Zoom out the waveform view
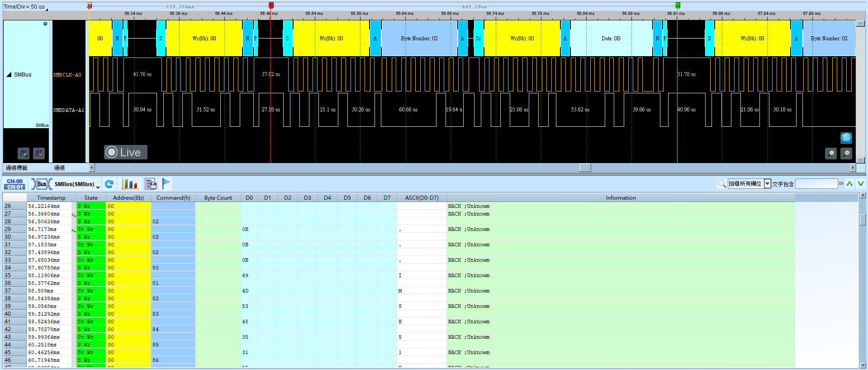The width and height of the screenshot is (868, 370). point(831,154)
